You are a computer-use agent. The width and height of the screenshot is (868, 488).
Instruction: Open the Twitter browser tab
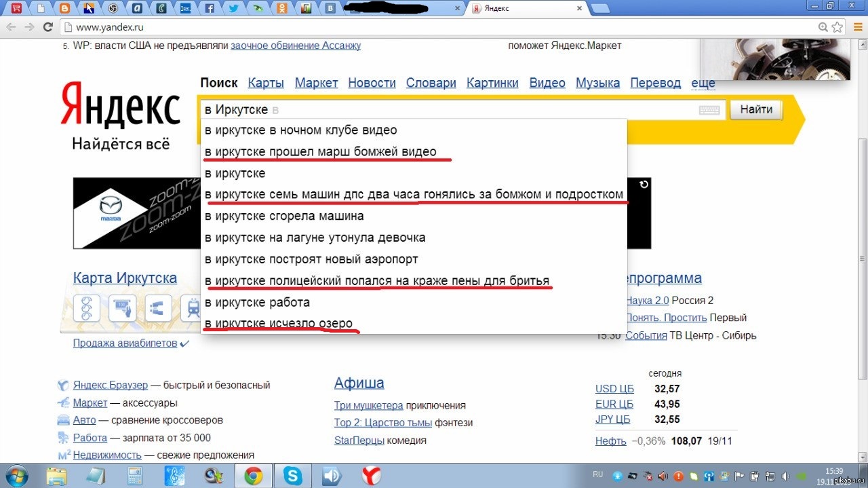click(x=233, y=9)
